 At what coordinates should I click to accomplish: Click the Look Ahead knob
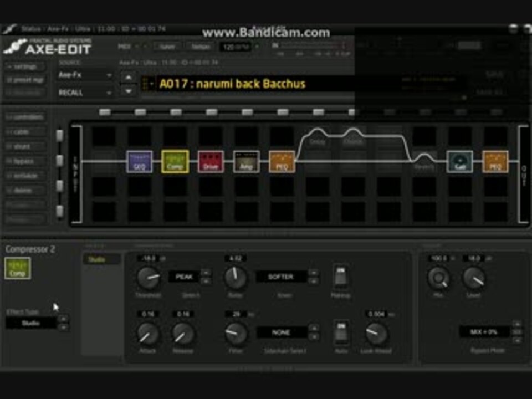point(376,333)
